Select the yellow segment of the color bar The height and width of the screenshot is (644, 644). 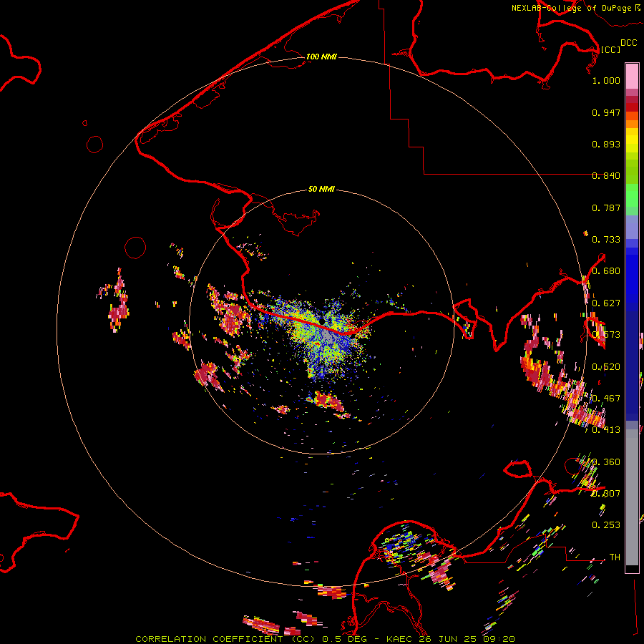coord(632,142)
